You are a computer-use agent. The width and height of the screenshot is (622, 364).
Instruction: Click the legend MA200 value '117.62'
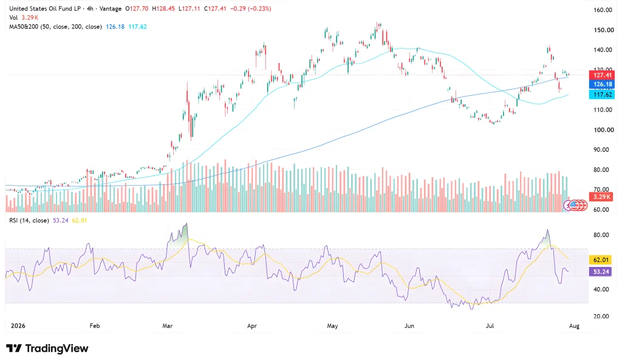tap(137, 27)
